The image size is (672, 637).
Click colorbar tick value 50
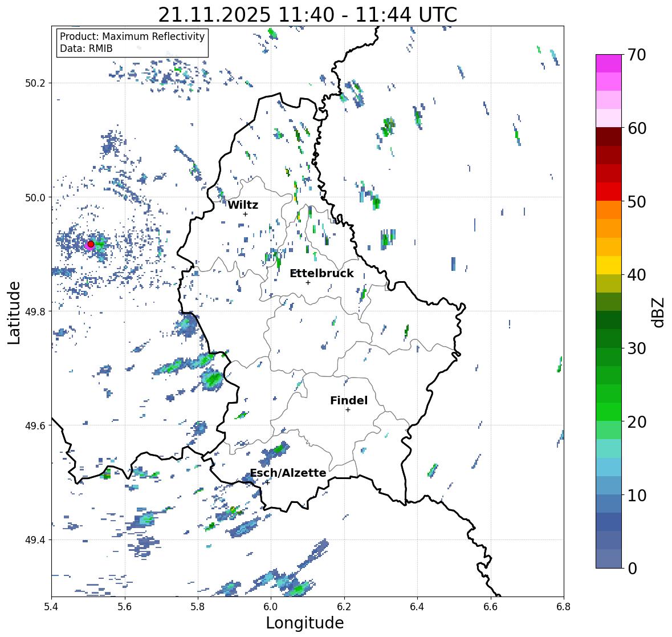pos(637,201)
